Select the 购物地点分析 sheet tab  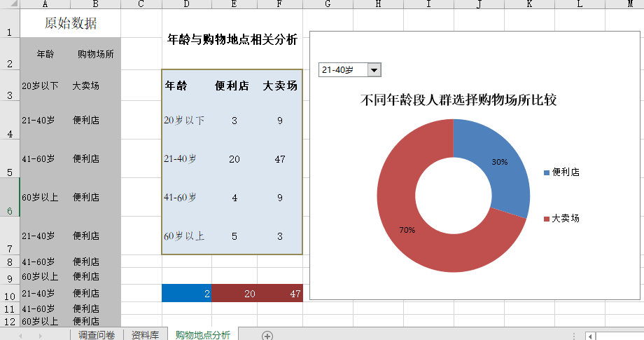[x=202, y=335]
